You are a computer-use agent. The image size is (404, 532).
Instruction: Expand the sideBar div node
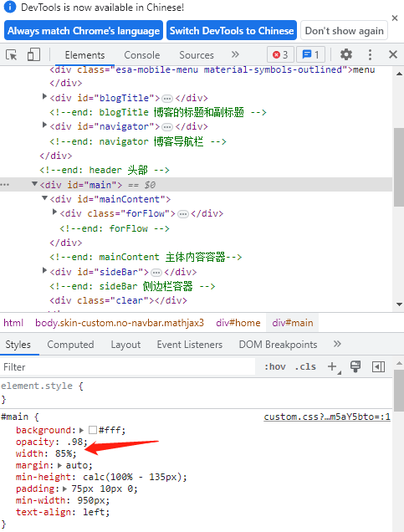coord(44,270)
